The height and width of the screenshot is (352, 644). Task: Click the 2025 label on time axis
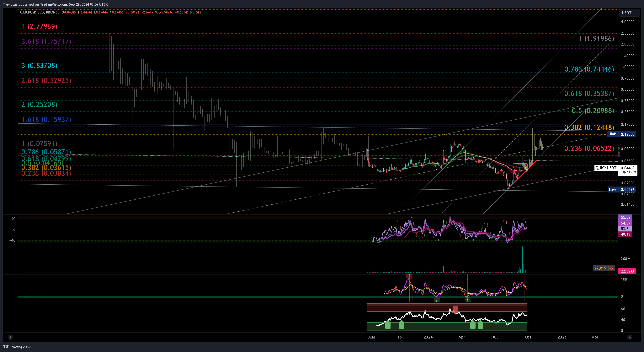pyautogui.click(x=562, y=337)
